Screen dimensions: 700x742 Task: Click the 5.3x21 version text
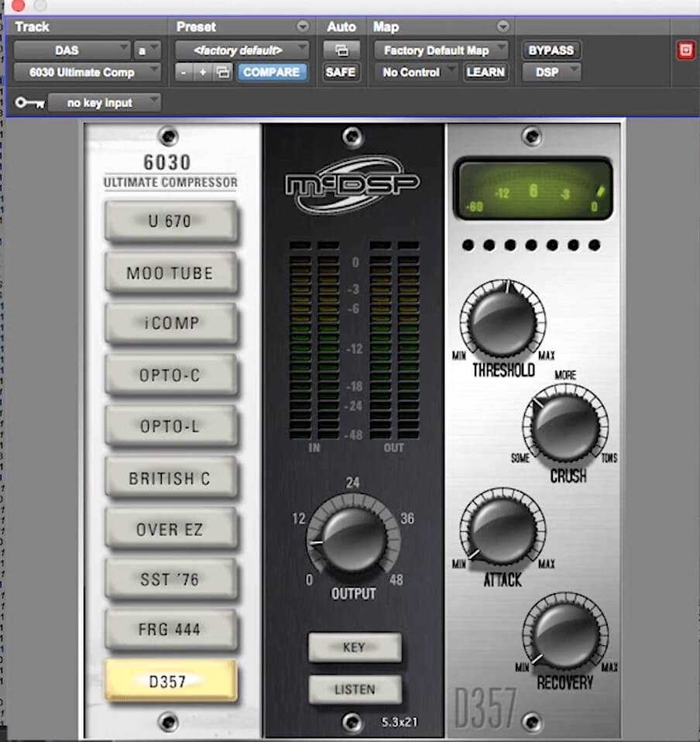click(400, 722)
